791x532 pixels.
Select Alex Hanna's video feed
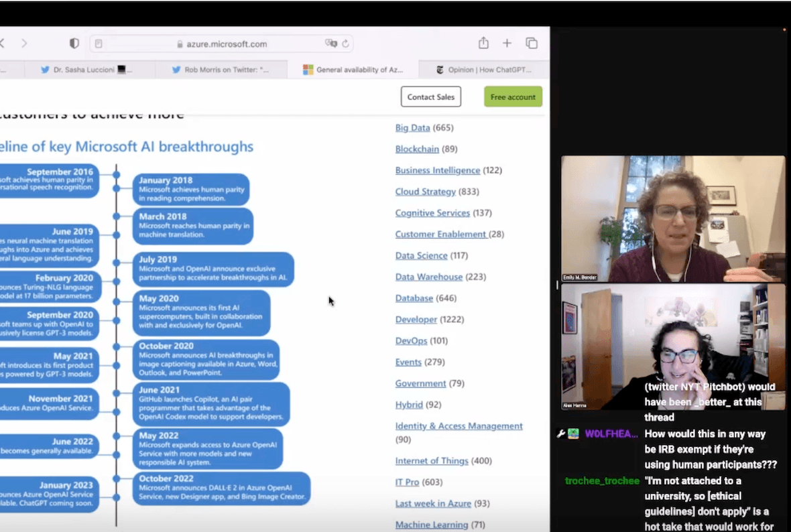click(x=673, y=347)
